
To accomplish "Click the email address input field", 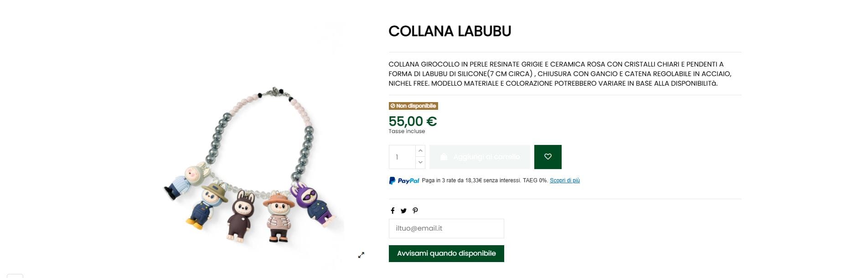I will click(x=446, y=228).
